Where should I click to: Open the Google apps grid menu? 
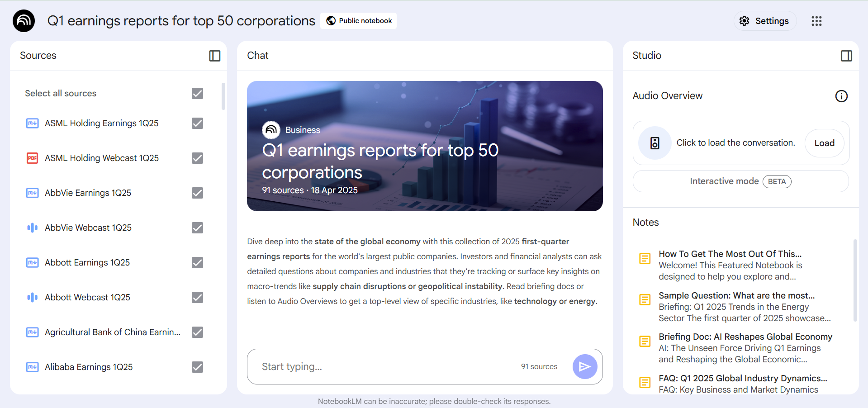(816, 21)
